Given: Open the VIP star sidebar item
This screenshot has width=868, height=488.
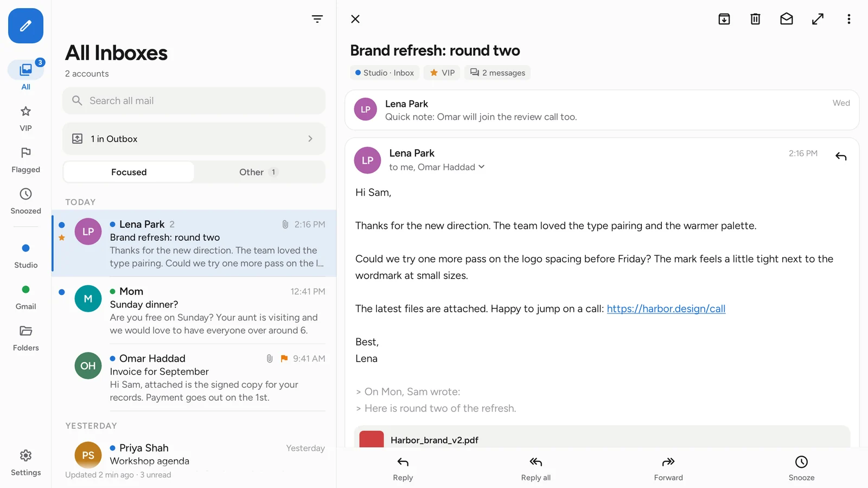Looking at the screenshot, I should point(25,119).
